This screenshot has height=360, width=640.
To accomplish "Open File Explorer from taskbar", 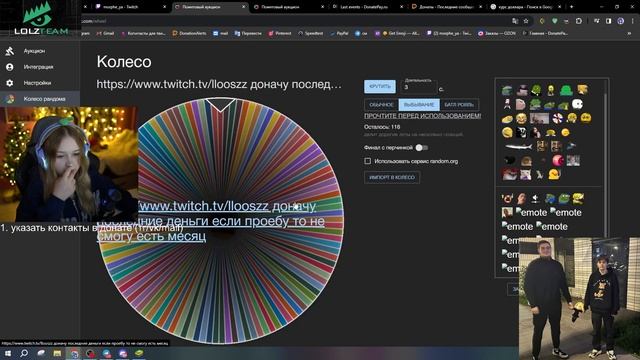I will pos(57,353).
